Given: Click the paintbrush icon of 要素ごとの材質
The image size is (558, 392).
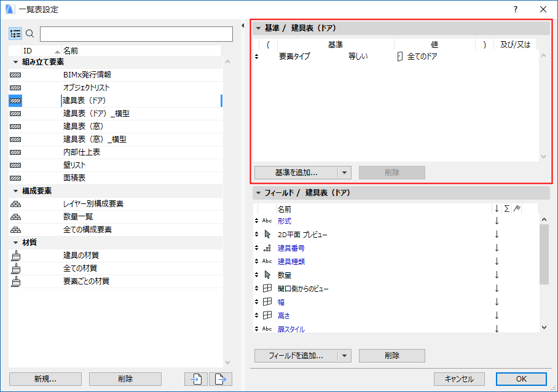Looking at the screenshot, I should point(15,281).
